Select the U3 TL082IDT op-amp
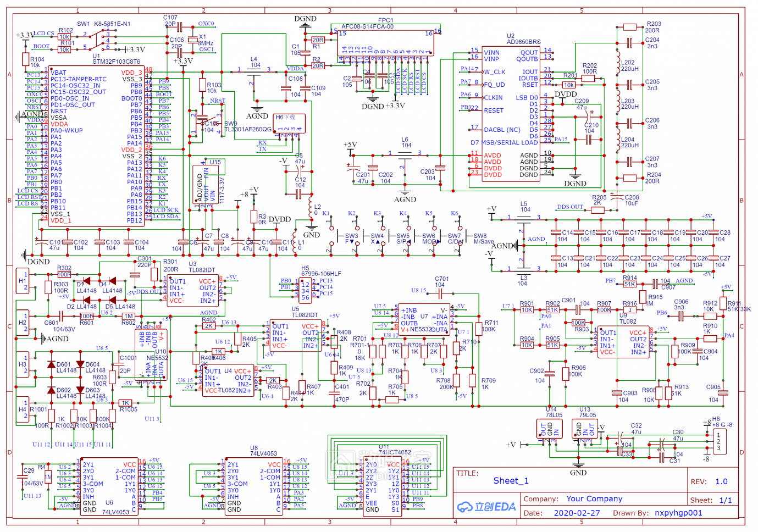The image size is (758, 532). (x=192, y=290)
